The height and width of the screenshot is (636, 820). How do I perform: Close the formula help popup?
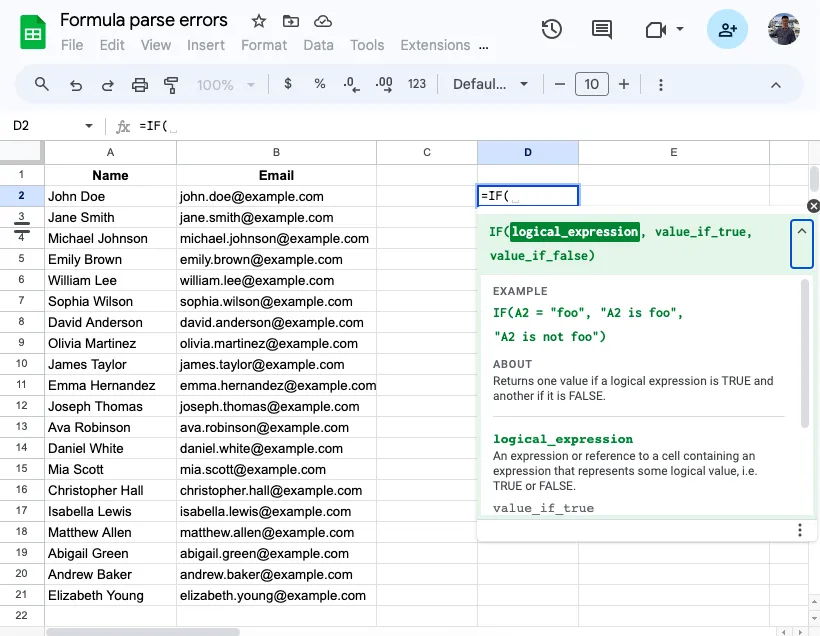(813, 206)
